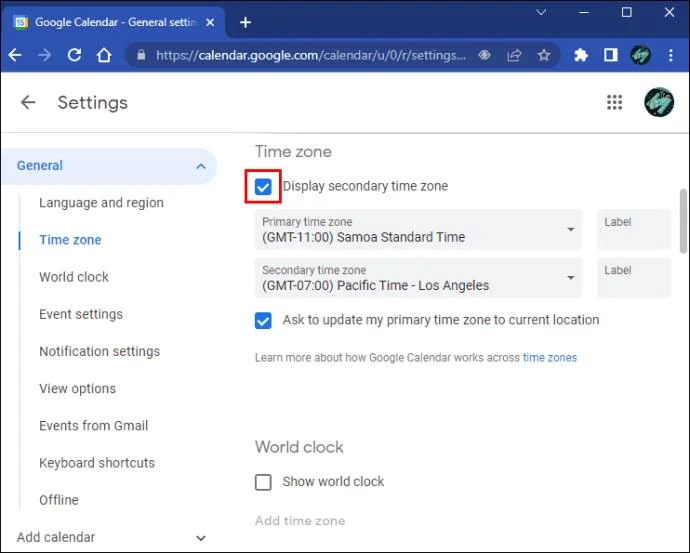Viewport: 690px width, 553px height.
Task: Open Events from Gmail settings
Action: pos(93,426)
